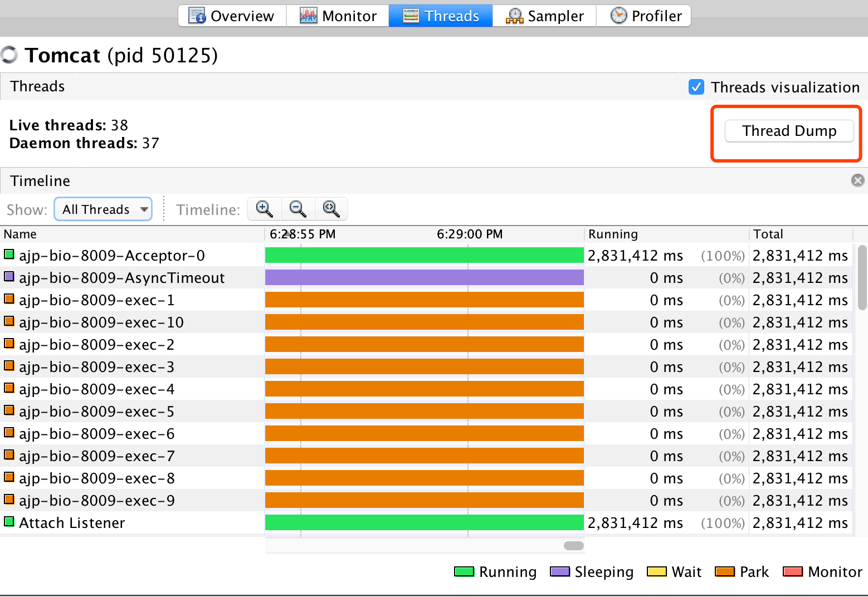This screenshot has height=597, width=868.
Task: Select the ajp-bio-8009-exec-6 thread
Action: tap(426, 434)
